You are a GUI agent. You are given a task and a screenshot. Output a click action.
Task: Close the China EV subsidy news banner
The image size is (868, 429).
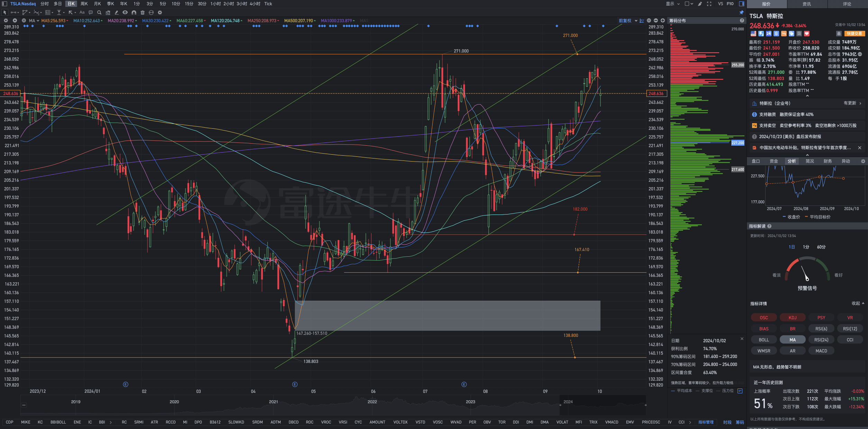tap(860, 148)
